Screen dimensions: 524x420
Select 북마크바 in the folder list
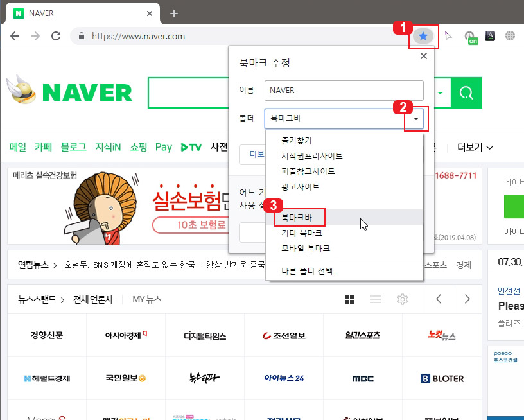point(344,218)
